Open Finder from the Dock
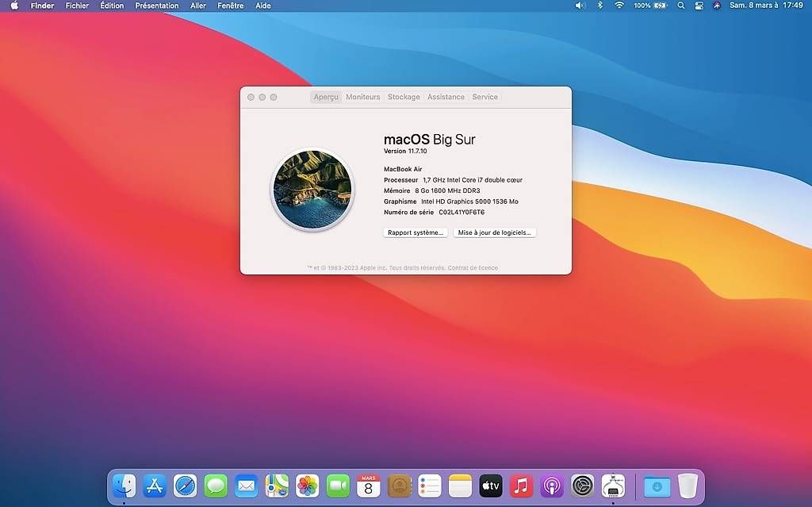Image resolution: width=812 pixels, height=507 pixels. pyautogui.click(x=124, y=486)
